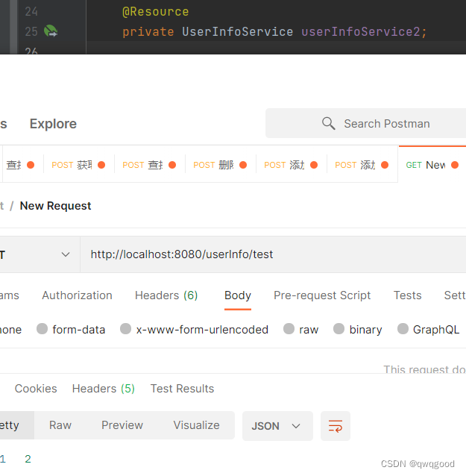Open the Pre-request Script tab
This screenshot has height=476, width=466.
(322, 295)
